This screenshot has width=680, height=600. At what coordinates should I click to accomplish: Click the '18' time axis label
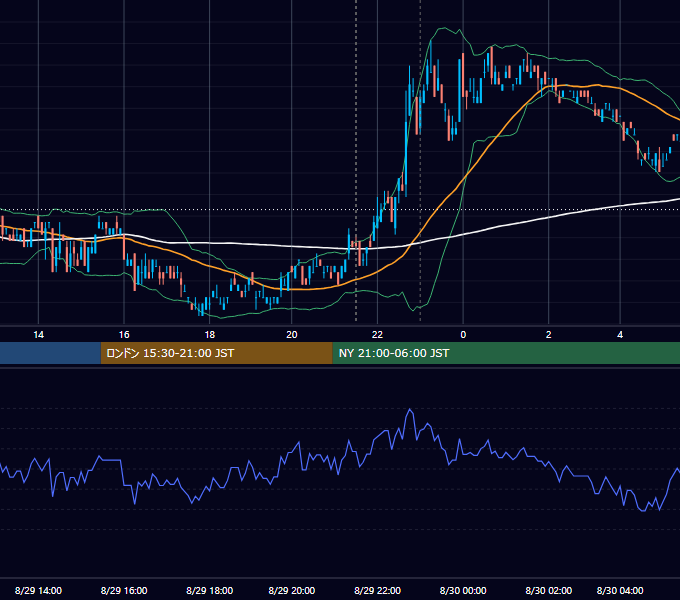209,335
